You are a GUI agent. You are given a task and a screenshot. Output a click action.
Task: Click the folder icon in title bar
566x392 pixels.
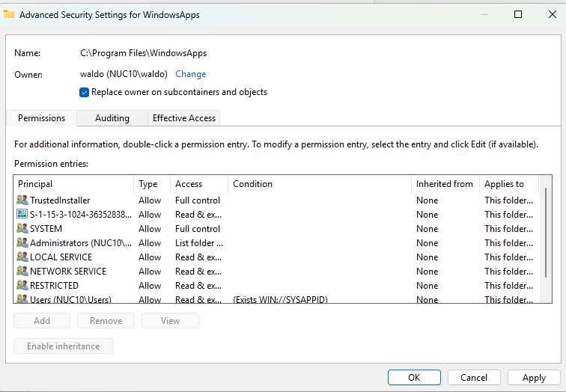[9, 14]
